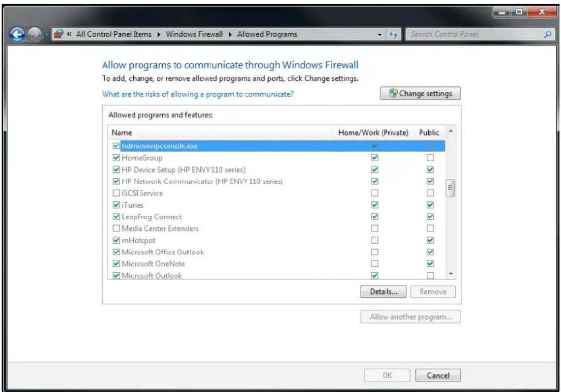Viewport: 561px width, 392px height.
Task: Open the recent pages arrow beside Forward button
Action: click(46, 35)
